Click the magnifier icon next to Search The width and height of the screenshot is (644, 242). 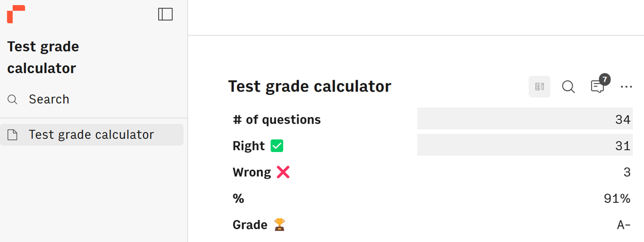click(12, 99)
